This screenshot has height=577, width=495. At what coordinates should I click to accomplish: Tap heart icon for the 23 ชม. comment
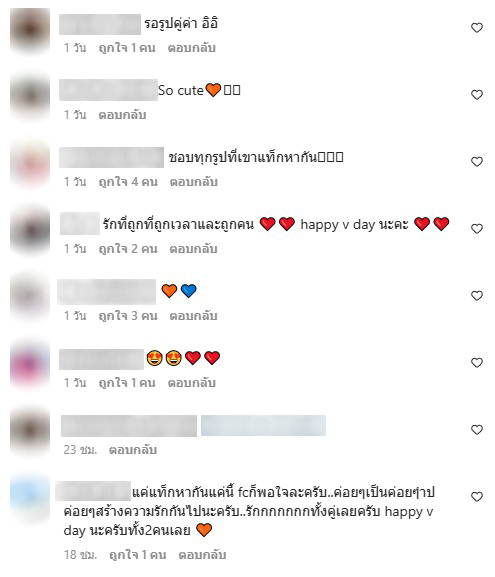coord(477,430)
